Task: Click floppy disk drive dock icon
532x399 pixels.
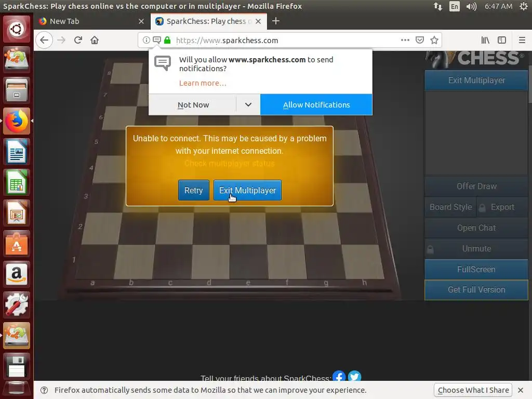Action: pyautogui.click(x=16, y=366)
